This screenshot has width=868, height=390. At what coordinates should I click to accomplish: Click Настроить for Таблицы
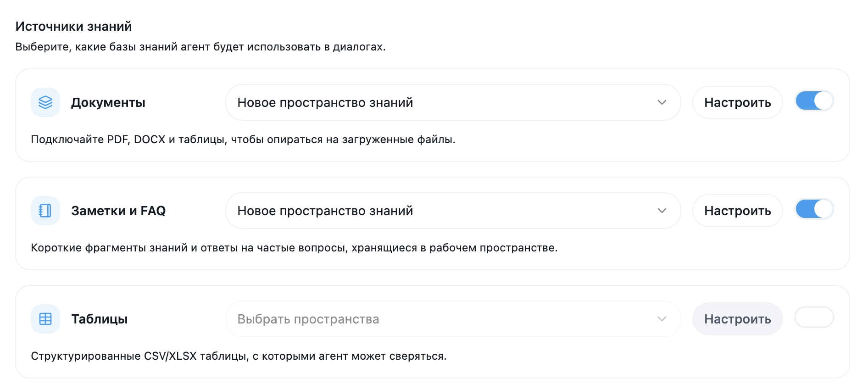(737, 318)
